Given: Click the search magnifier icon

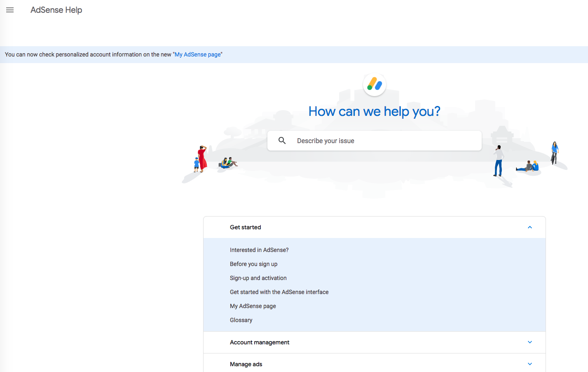Looking at the screenshot, I should point(282,141).
